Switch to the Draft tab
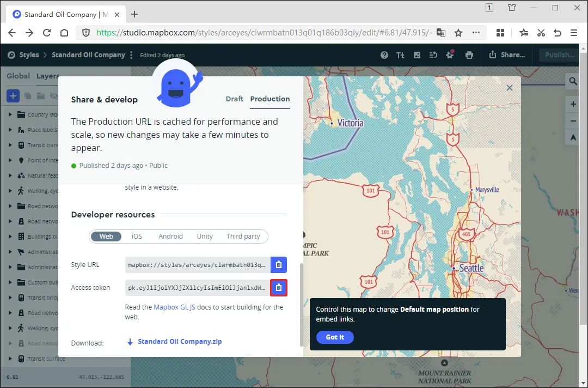The image size is (588, 388). pyautogui.click(x=234, y=99)
